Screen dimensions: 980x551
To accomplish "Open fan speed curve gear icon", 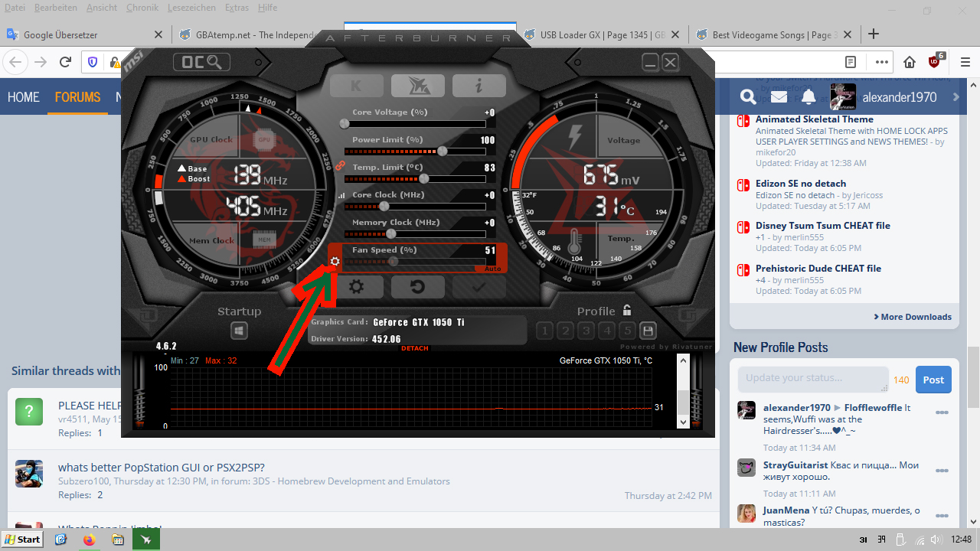I will (x=335, y=262).
